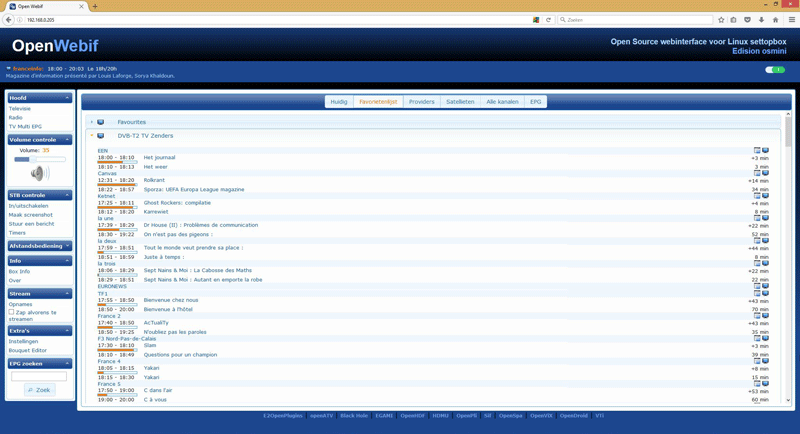Bookmark this page with the star icon
Image resolution: width=800 pixels, height=434 pixels.
tap(721, 20)
